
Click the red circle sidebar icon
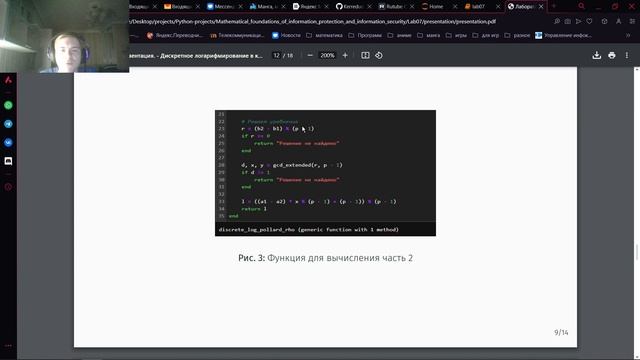8,187
